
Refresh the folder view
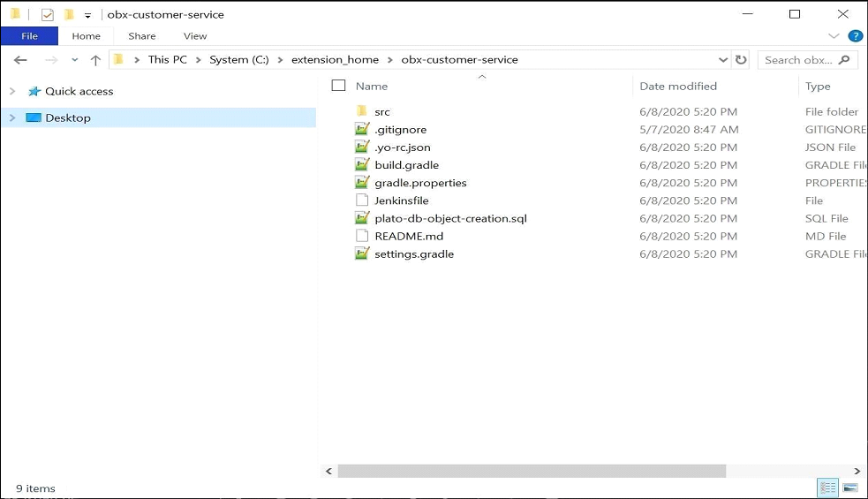741,60
